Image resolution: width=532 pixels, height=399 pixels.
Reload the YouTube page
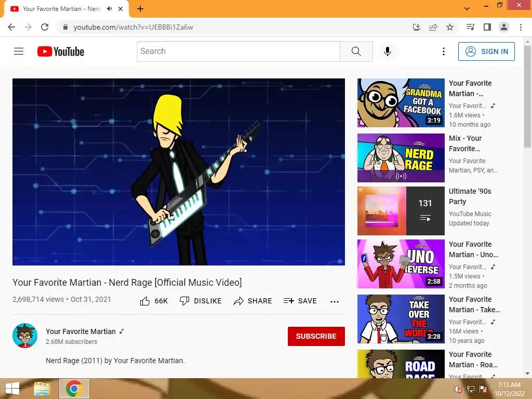45,27
